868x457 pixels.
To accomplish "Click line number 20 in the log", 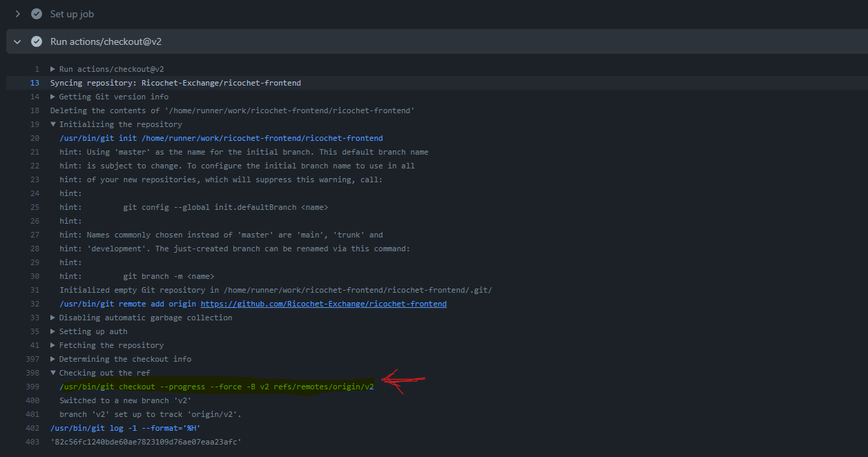I will tap(35, 138).
